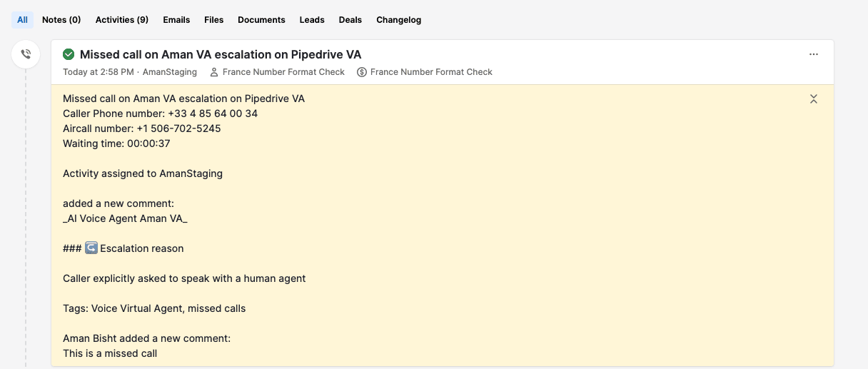Open the Activities (9) tab
The width and height of the screenshot is (868, 369).
click(x=122, y=20)
